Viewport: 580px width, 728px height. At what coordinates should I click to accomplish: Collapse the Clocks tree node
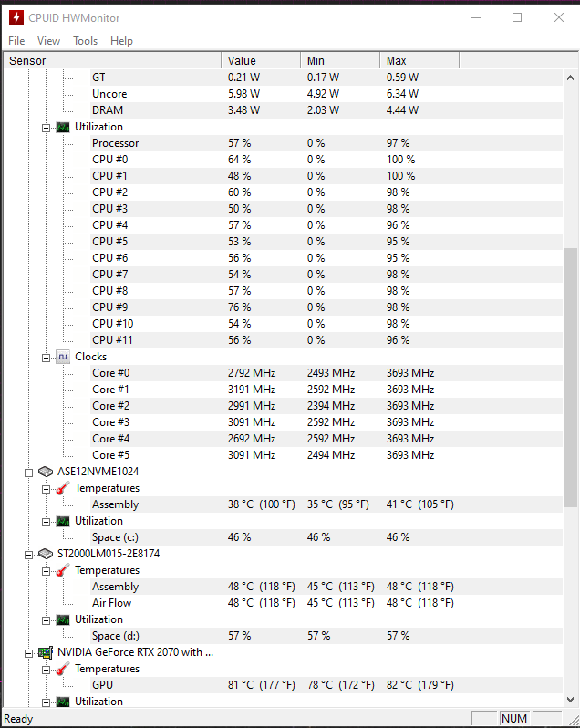click(46, 358)
